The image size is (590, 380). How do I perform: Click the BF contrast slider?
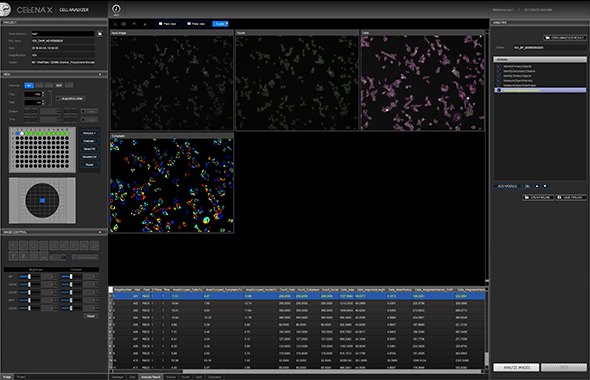coord(71,277)
